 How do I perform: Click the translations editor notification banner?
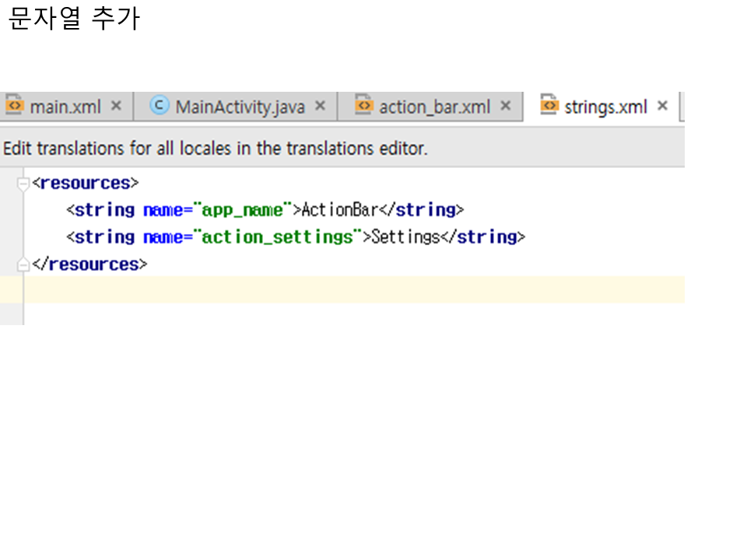pyautogui.click(x=216, y=148)
